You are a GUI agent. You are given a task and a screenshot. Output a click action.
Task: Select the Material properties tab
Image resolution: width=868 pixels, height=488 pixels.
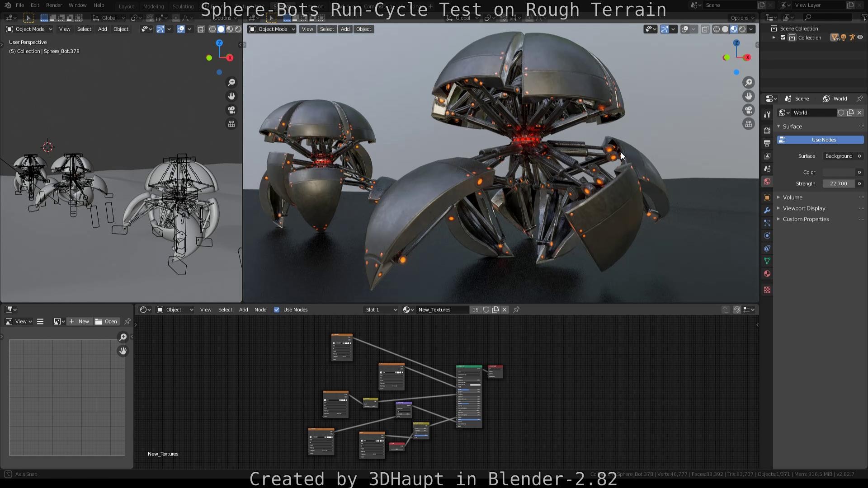coord(767,273)
